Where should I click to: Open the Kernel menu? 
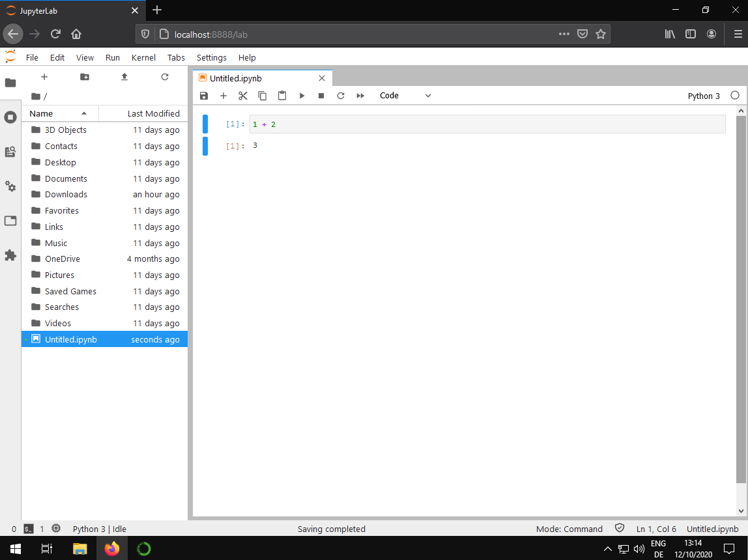click(x=143, y=57)
